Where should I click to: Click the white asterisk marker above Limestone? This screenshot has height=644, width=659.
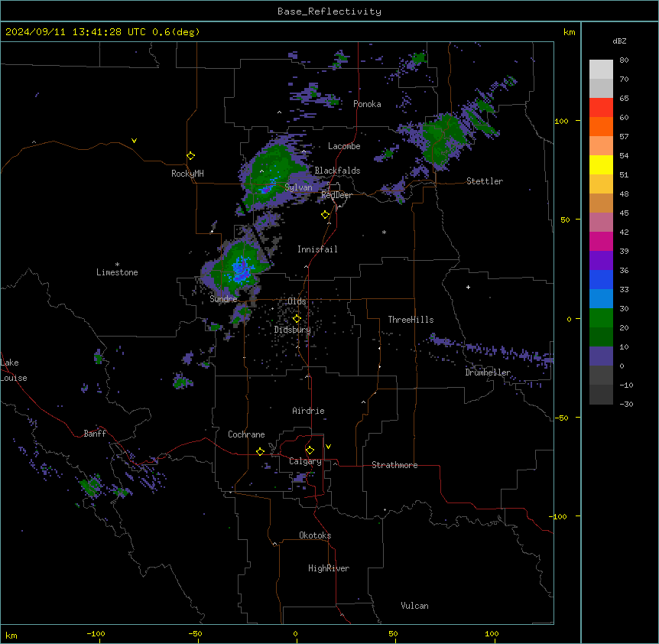[117, 265]
